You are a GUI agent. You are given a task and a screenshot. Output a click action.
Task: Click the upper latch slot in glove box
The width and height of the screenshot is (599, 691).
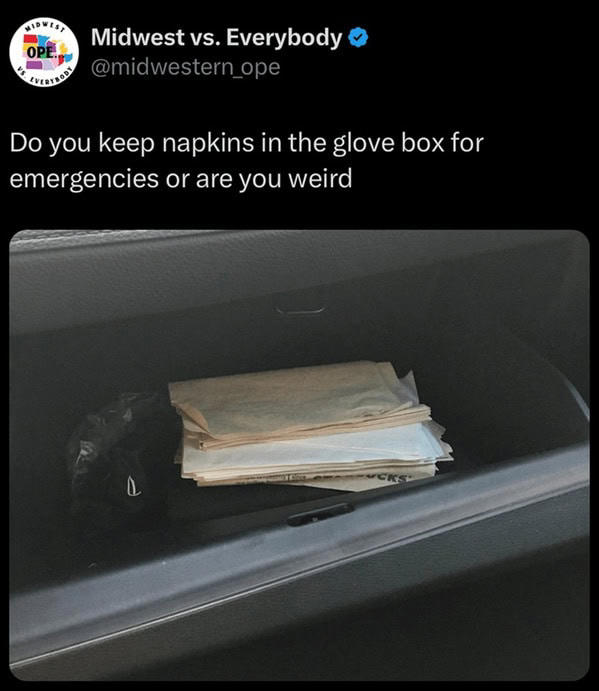[x=300, y=309]
